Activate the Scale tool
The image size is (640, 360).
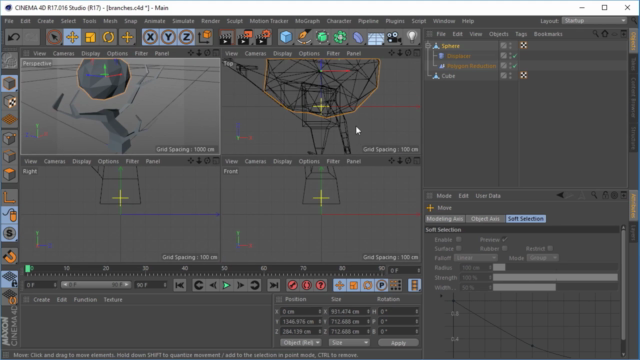tap(90, 37)
